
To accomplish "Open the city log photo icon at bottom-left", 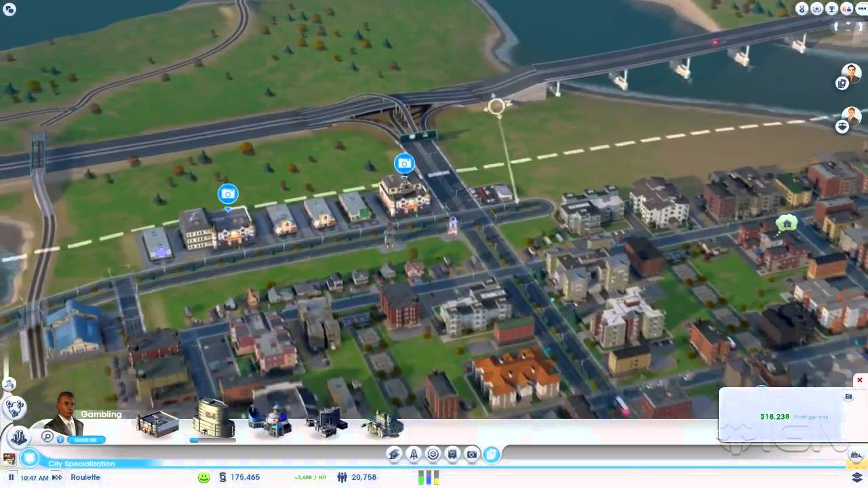I will pos(9,460).
